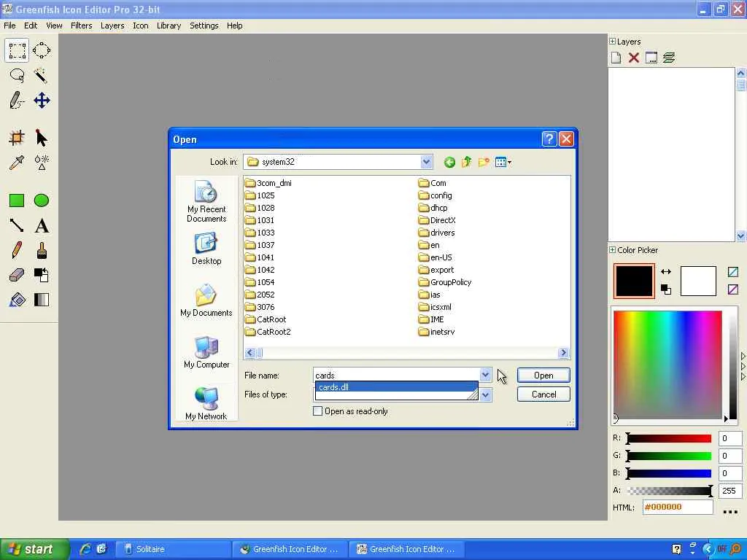This screenshot has height=560, width=747.
Task: Select the green Ellipse shape tool
Action: click(42, 201)
